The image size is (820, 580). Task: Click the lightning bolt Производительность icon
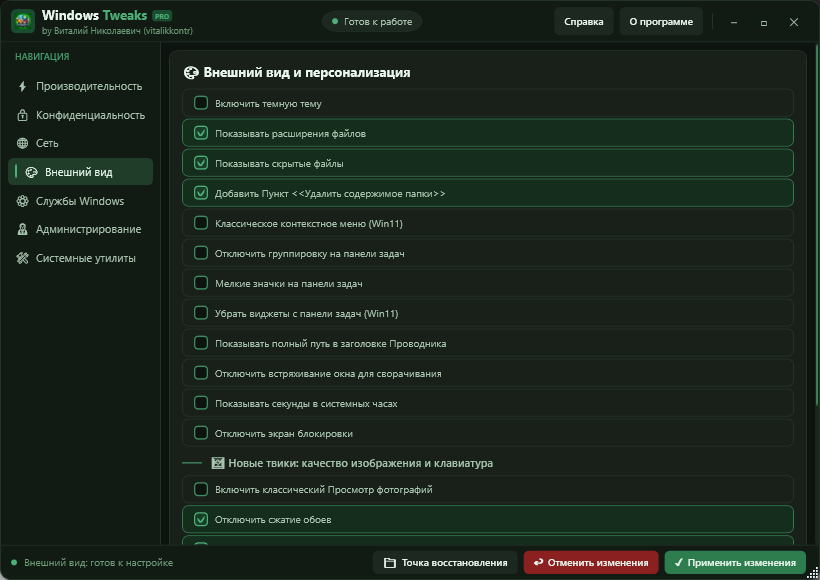pos(22,86)
